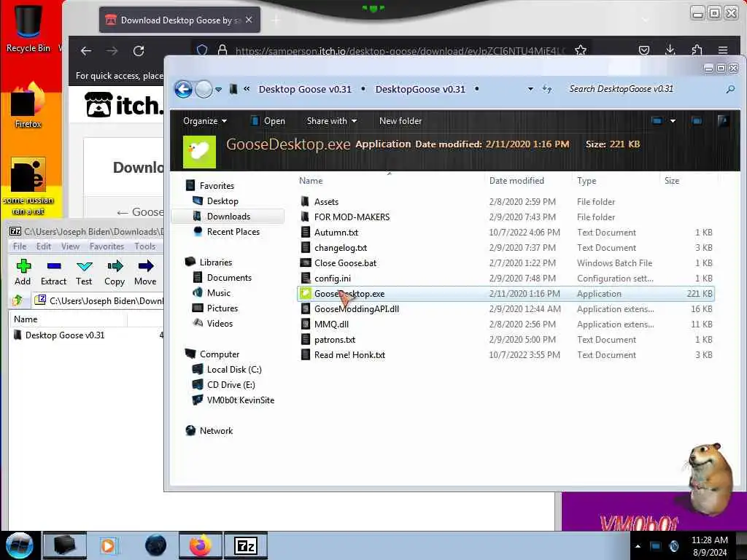Open the Share with dropdown

(x=332, y=121)
